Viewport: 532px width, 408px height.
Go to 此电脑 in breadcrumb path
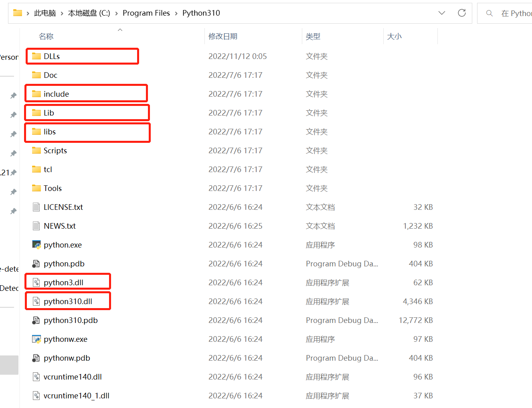[45, 13]
